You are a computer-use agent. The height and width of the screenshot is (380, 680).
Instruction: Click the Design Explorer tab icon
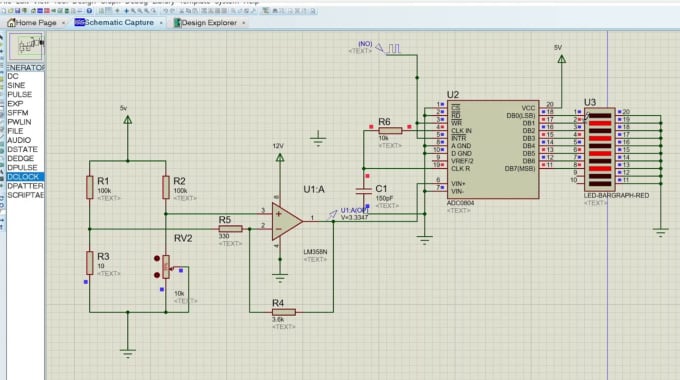click(177, 23)
